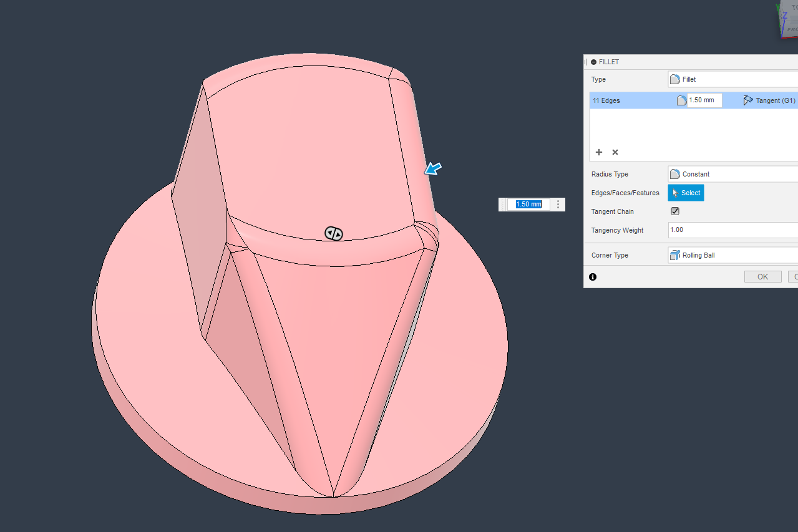
Task: Open the Corner Type dropdown showing Rolling Ball
Action: [x=733, y=255]
